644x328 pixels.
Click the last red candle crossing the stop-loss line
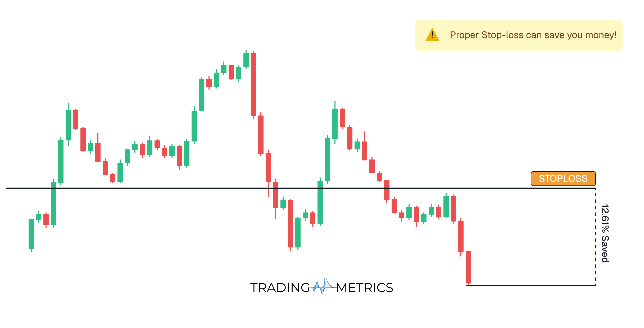coord(387,190)
